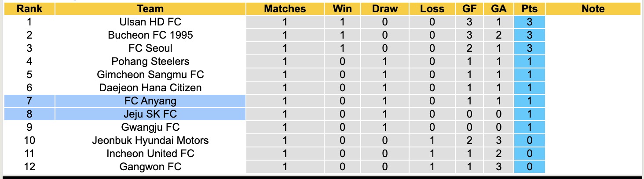Open the FC Seoul team entry
The width and height of the screenshot is (644, 179).
150,48
